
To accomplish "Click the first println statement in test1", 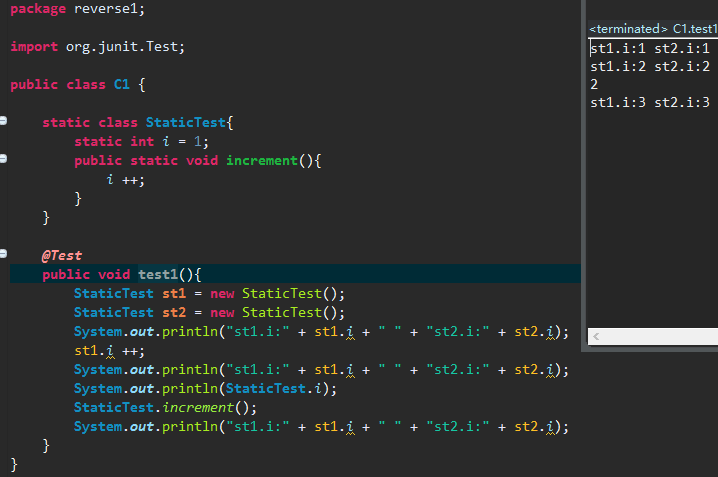I will point(321,332).
